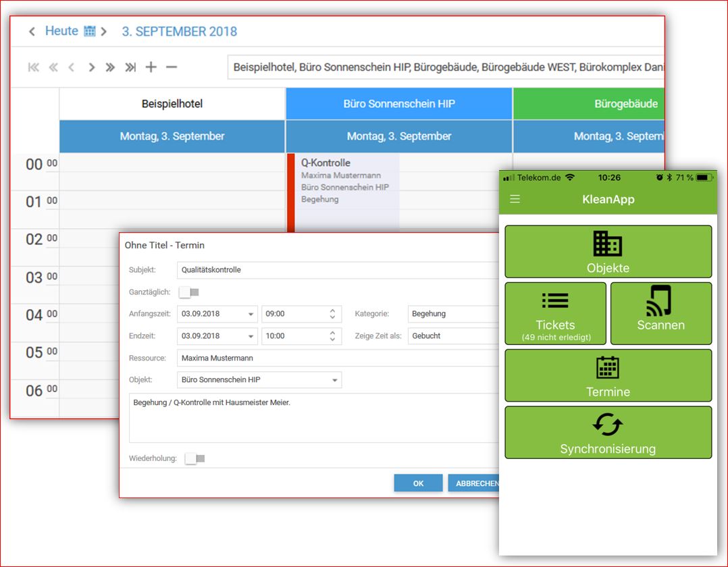Open Endzeit date dropdown
This screenshot has width=728, height=567.
251,336
